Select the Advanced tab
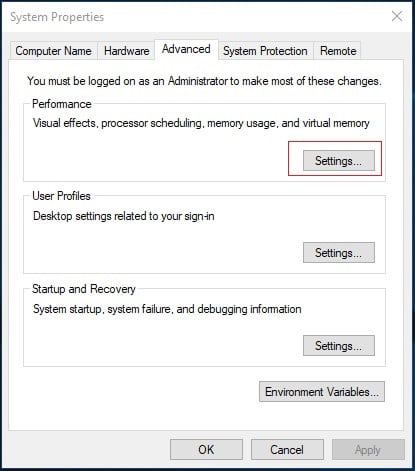Image resolution: width=415 pixels, height=471 pixels. click(186, 49)
